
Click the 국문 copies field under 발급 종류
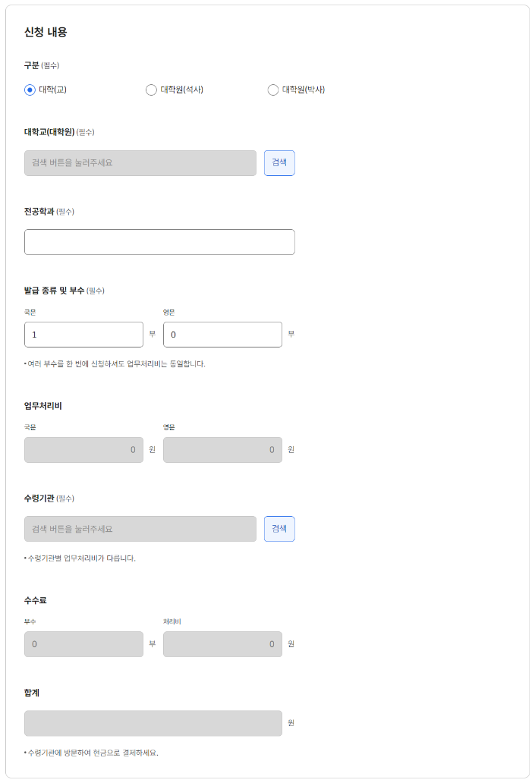click(84, 335)
